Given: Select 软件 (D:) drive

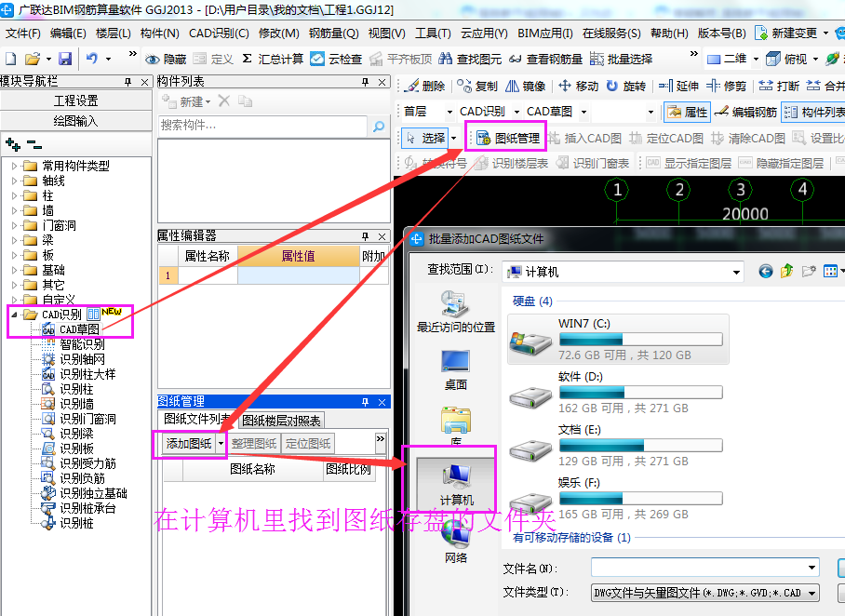Looking at the screenshot, I should (618, 393).
